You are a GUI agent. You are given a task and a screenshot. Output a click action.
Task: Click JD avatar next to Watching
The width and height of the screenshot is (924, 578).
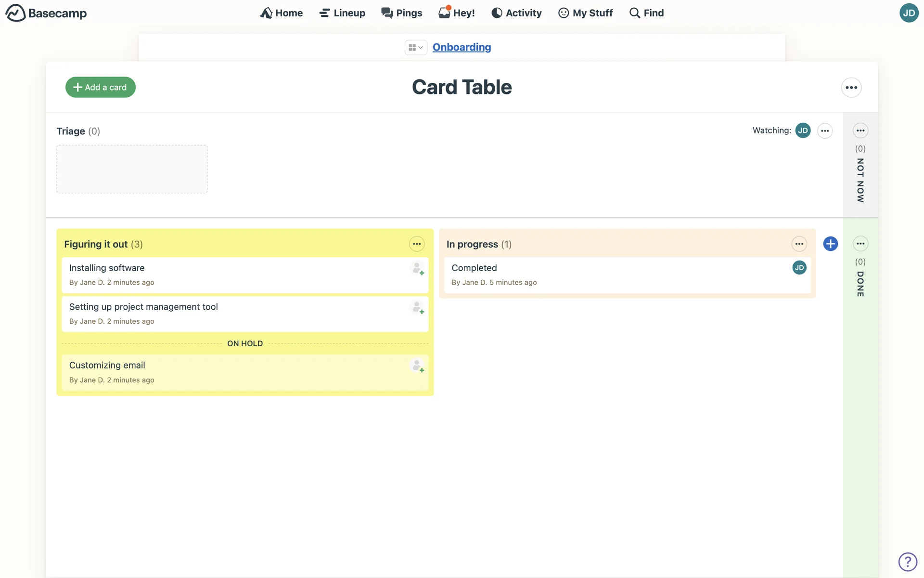click(803, 131)
